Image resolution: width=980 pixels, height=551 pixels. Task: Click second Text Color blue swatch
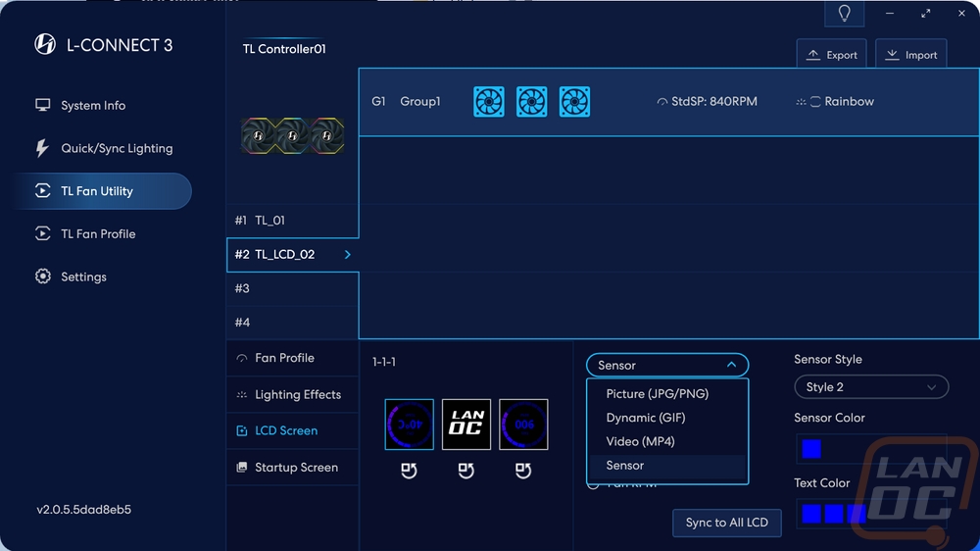(x=834, y=514)
